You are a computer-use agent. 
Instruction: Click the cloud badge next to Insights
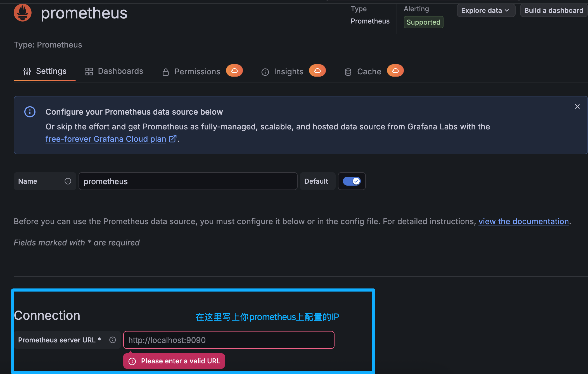pos(317,71)
